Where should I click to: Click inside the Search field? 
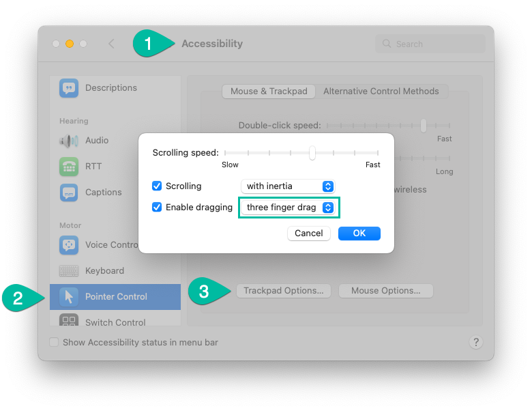pyautogui.click(x=430, y=44)
